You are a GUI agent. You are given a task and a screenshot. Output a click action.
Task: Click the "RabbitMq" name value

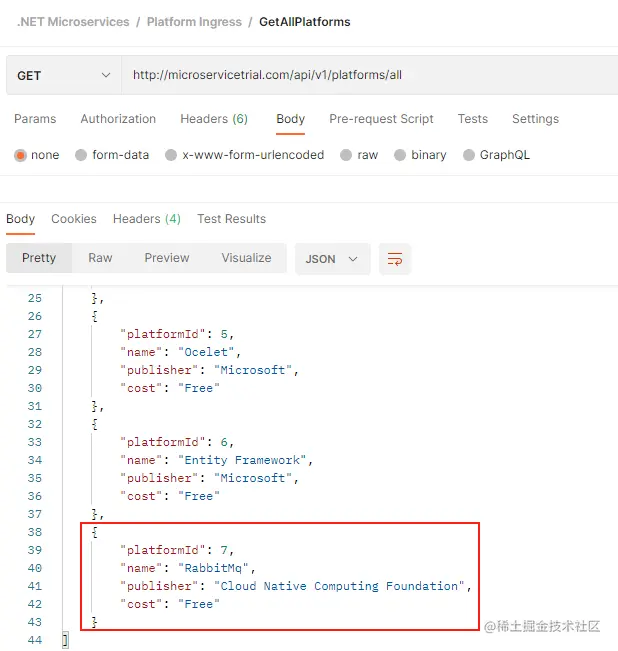(213, 568)
